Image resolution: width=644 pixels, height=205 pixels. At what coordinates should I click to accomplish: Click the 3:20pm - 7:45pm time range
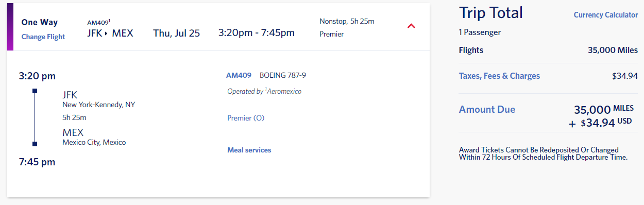(x=257, y=33)
